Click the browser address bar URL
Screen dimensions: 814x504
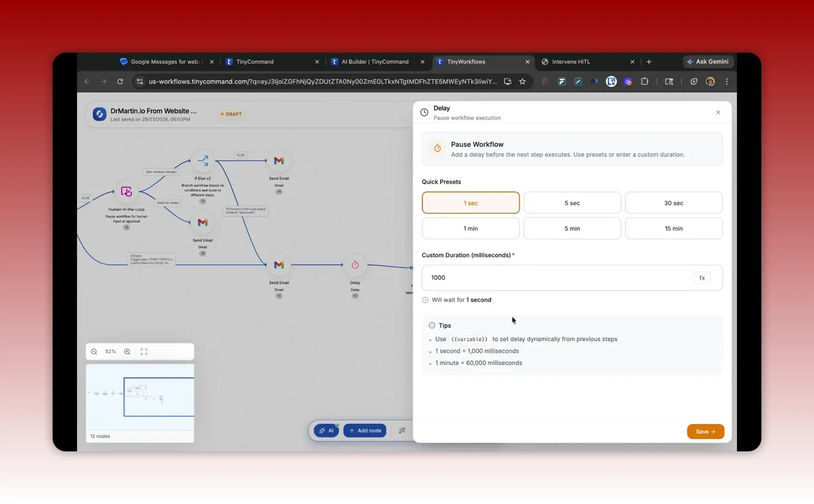pyautogui.click(x=323, y=81)
